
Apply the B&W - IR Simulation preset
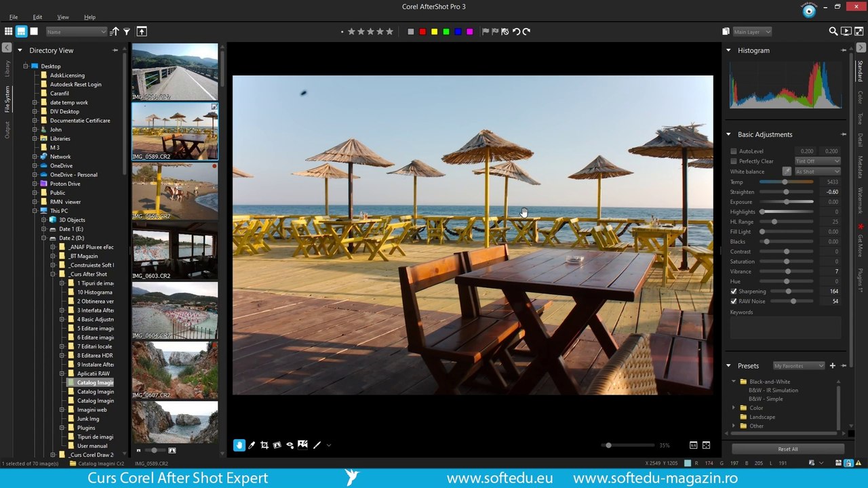(x=773, y=390)
